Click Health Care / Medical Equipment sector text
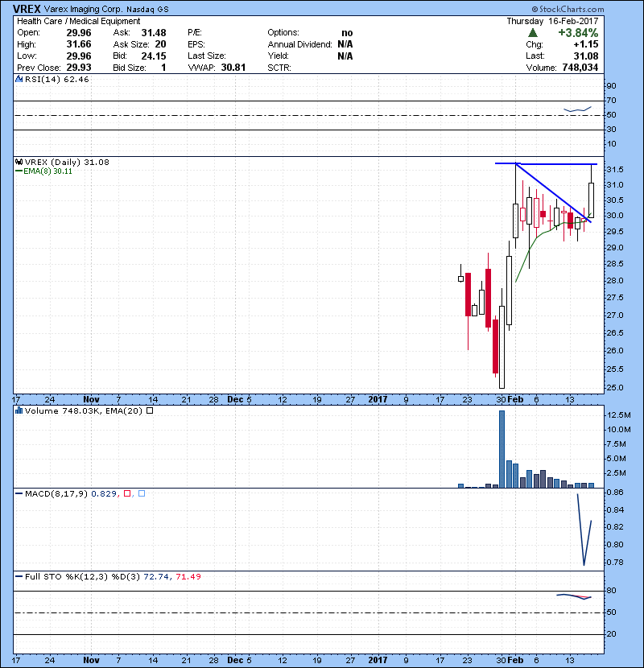The image size is (644, 668). [x=78, y=21]
